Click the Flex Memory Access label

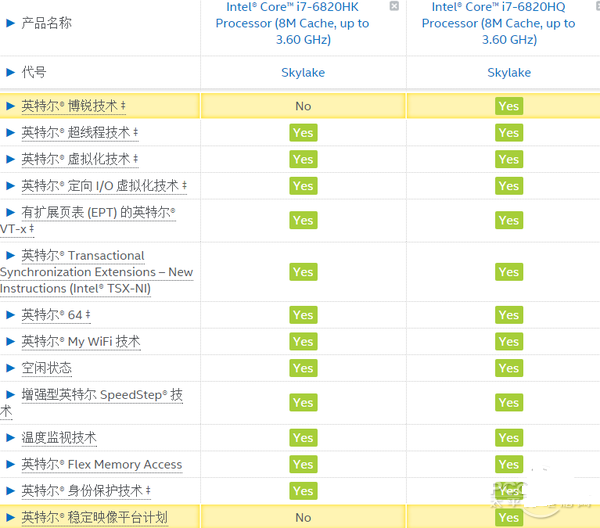[x=102, y=464]
